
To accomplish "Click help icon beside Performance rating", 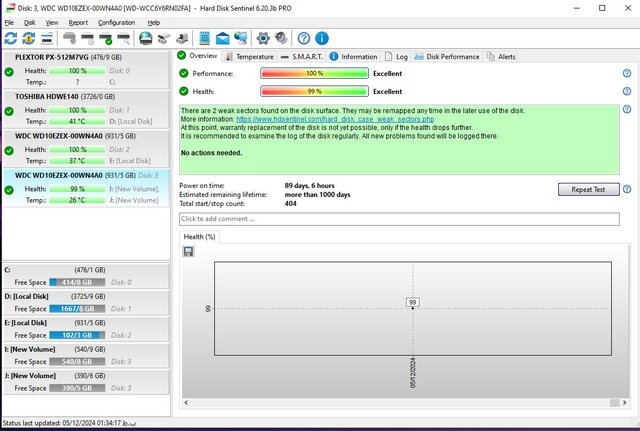I will (x=626, y=74).
